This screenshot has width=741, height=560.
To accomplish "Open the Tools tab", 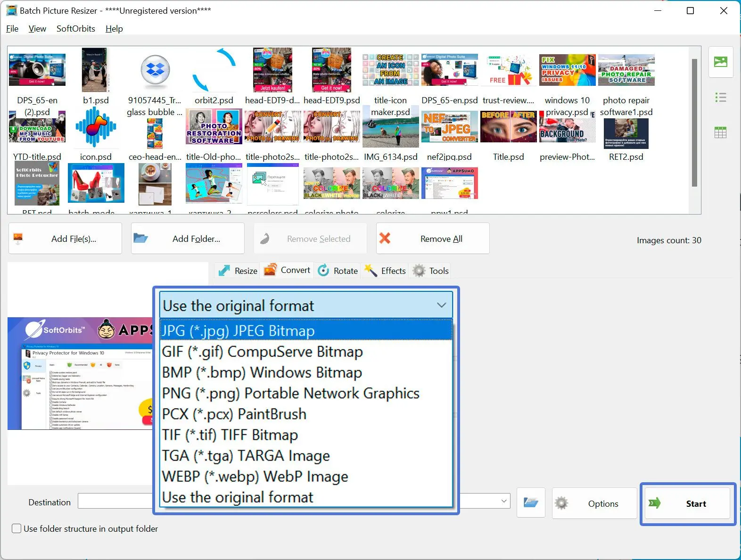I will pos(430,271).
